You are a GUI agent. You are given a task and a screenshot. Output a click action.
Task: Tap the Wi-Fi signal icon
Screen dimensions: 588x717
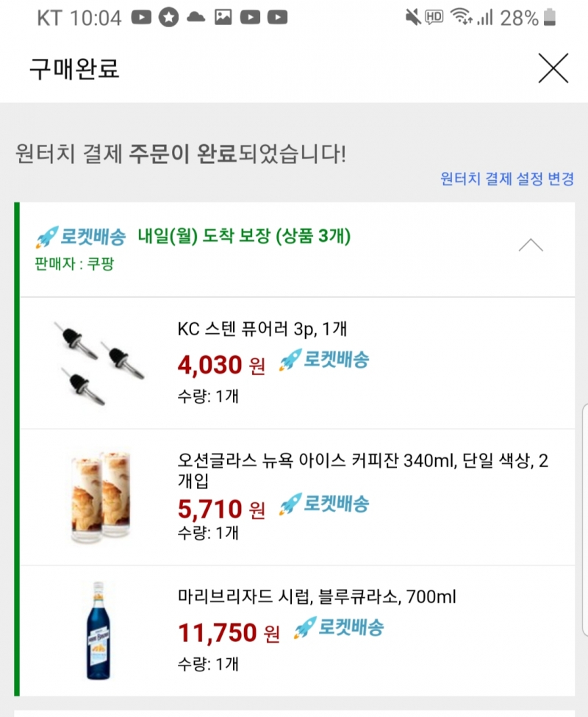[461, 18]
